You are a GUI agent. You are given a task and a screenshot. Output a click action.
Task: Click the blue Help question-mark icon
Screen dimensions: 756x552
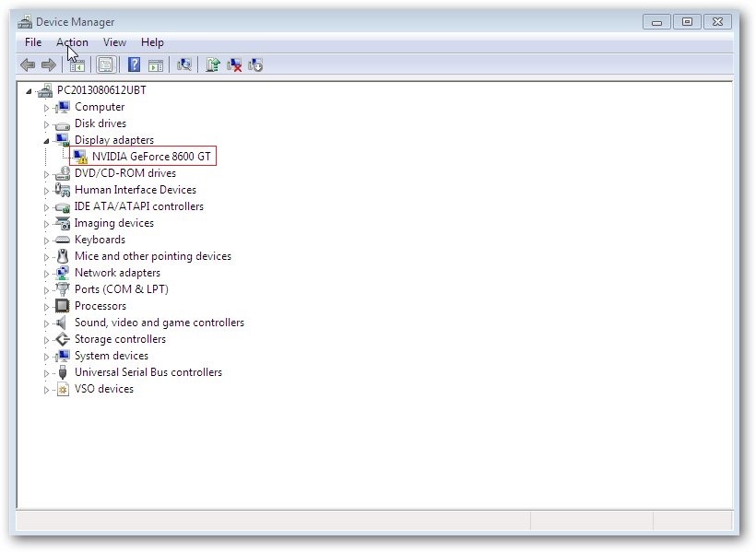coord(134,65)
